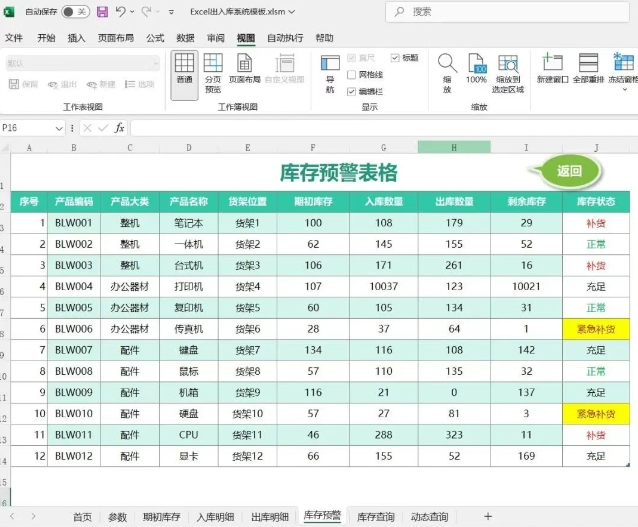
Task: Click the 视图 ribbon tab
Action: click(246, 38)
